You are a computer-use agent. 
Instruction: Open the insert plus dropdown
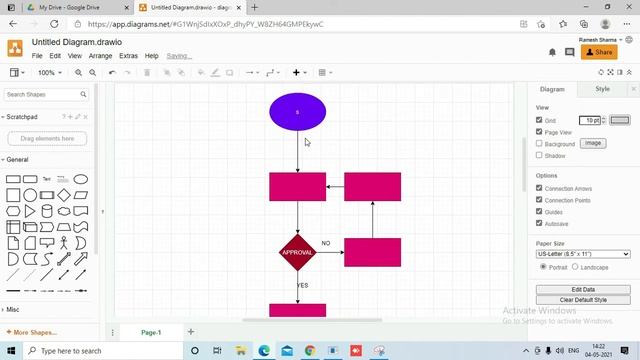pyautogui.click(x=299, y=73)
